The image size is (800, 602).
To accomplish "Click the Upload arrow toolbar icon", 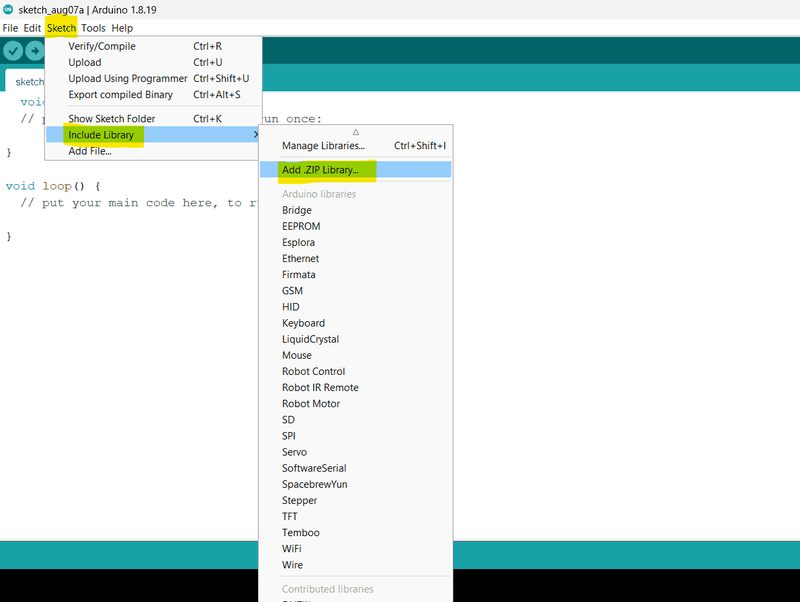I will pos(35,51).
